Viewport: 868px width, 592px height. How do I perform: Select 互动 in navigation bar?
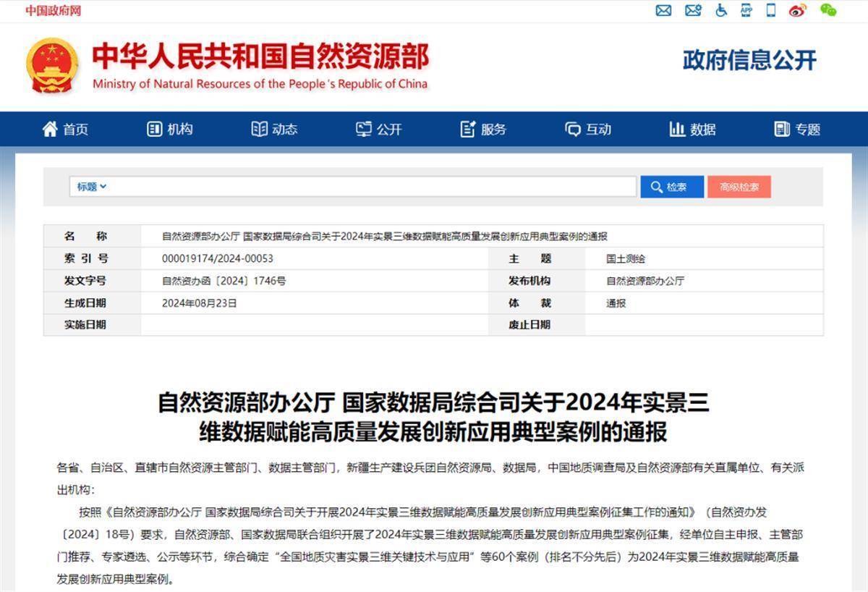(588, 130)
